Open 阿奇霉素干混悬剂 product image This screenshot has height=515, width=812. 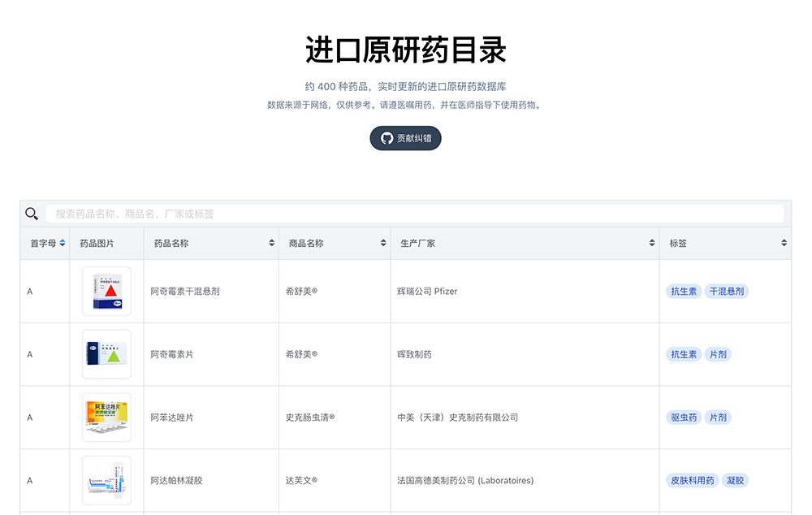tap(106, 291)
